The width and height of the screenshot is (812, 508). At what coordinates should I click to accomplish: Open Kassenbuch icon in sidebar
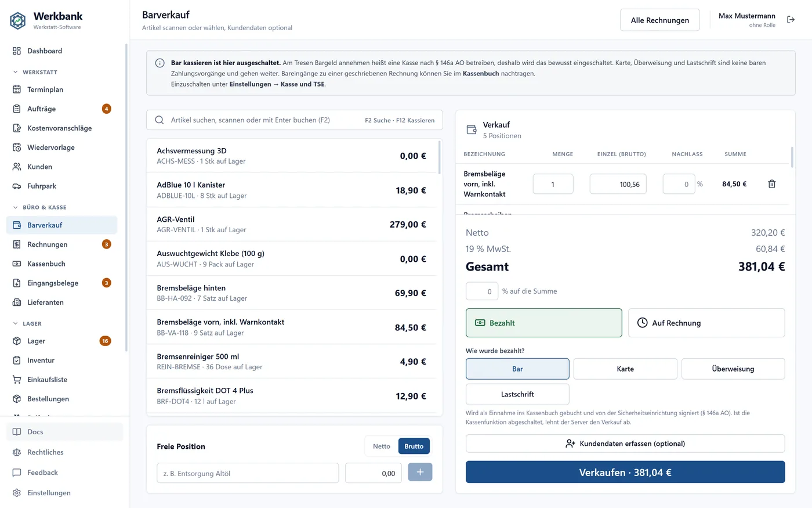click(x=17, y=264)
